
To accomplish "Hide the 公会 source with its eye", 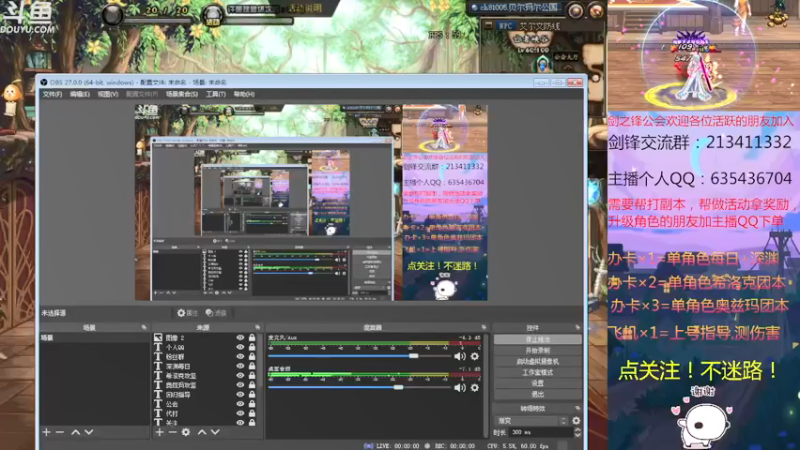I will [240, 404].
